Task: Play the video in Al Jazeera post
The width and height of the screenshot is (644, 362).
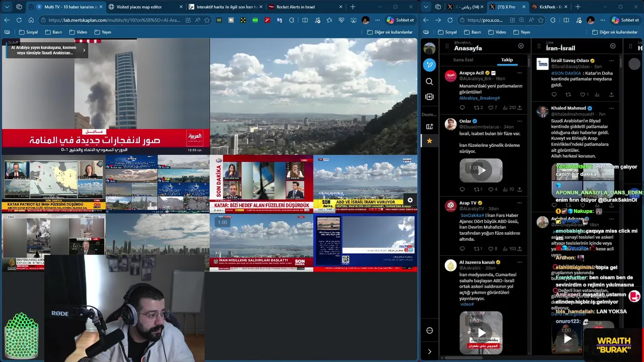Action: [x=481, y=333]
